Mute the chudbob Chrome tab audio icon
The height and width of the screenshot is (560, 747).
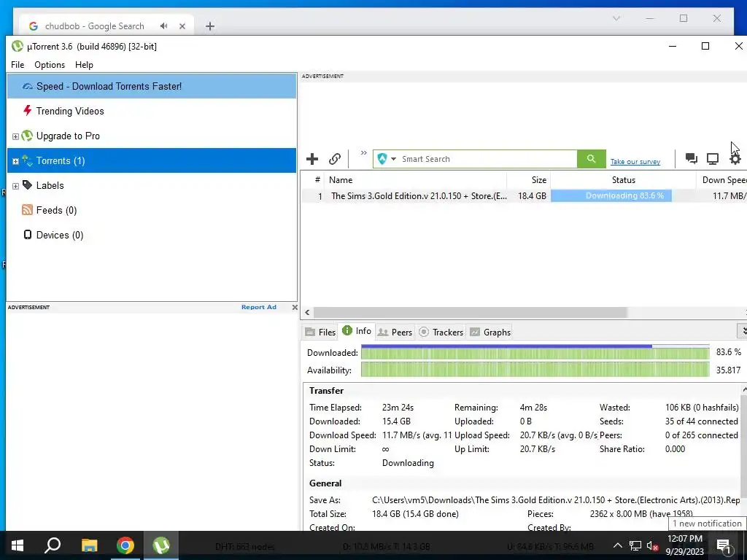[x=163, y=26]
